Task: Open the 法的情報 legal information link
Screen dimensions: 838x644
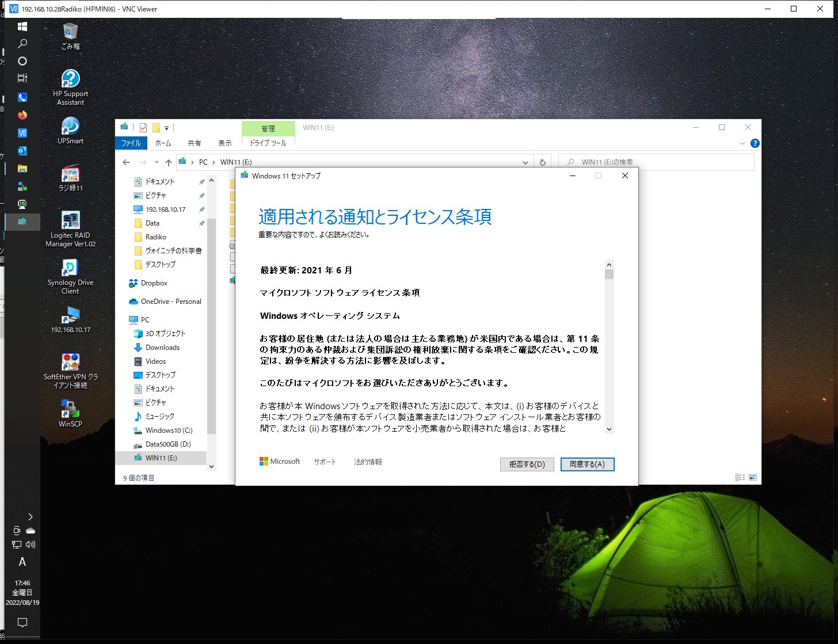Action: [368, 462]
